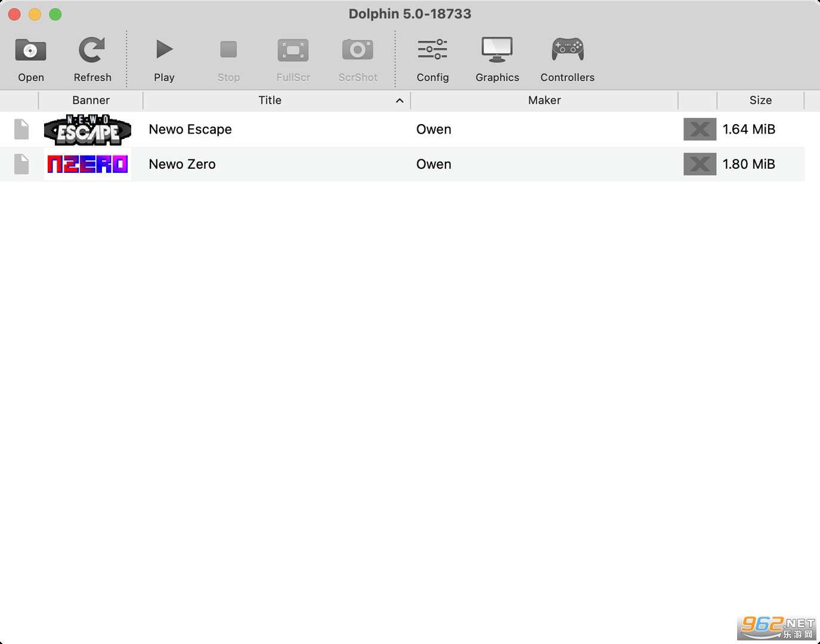This screenshot has width=820, height=644.
Task: Minimize the Dolphin window
Action: tap(35, 14)
